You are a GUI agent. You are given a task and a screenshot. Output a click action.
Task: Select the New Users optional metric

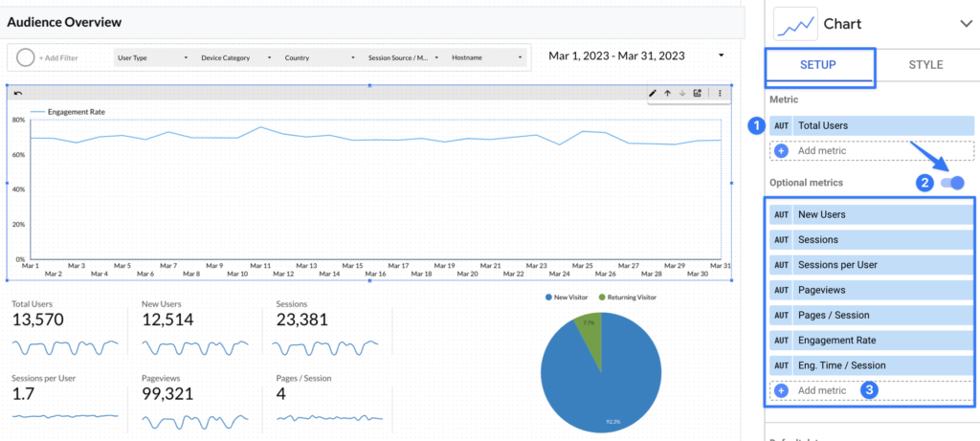pyautogui.click(x=872, y=214)
